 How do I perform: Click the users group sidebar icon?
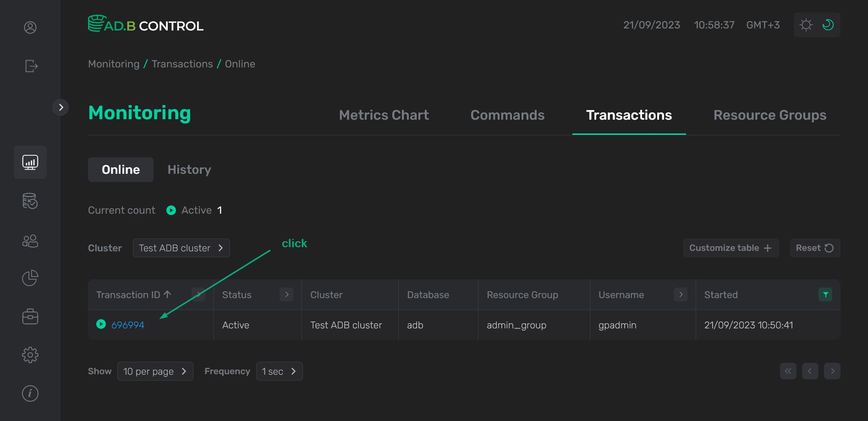[30, 241]
